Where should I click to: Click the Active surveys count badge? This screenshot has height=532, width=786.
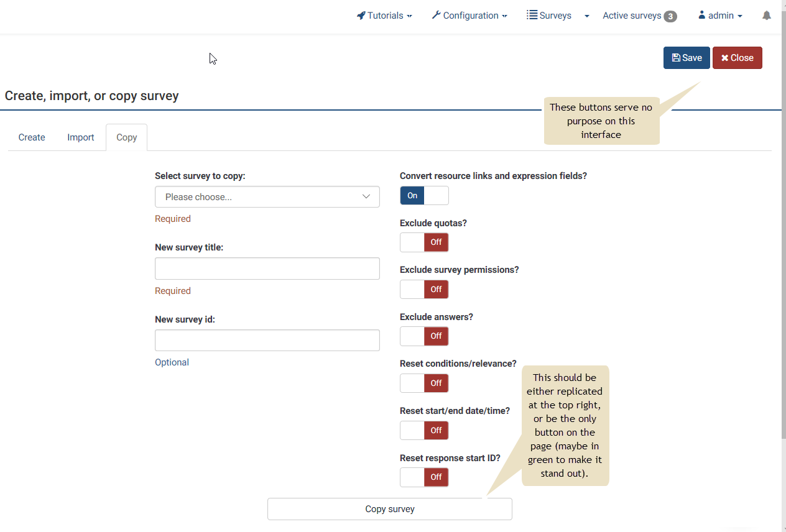pyautogui.click(x=670, y=16)
